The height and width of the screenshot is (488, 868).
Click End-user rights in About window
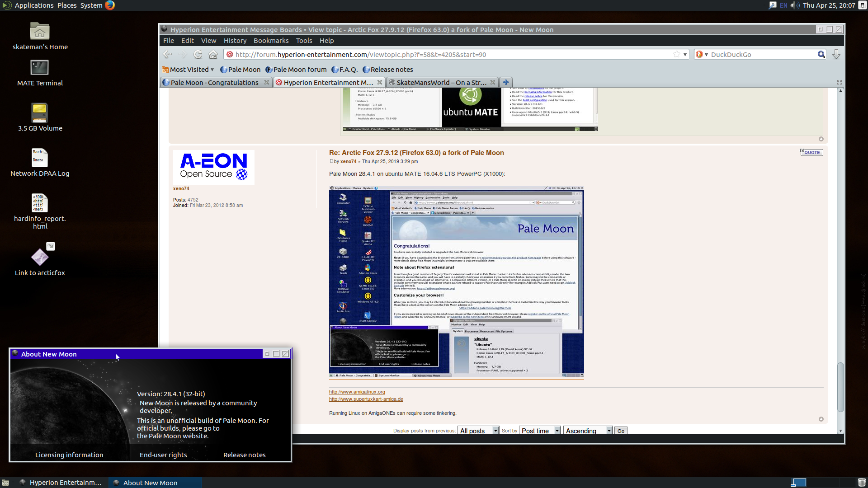pyautogui.click(x=163, y=455)
